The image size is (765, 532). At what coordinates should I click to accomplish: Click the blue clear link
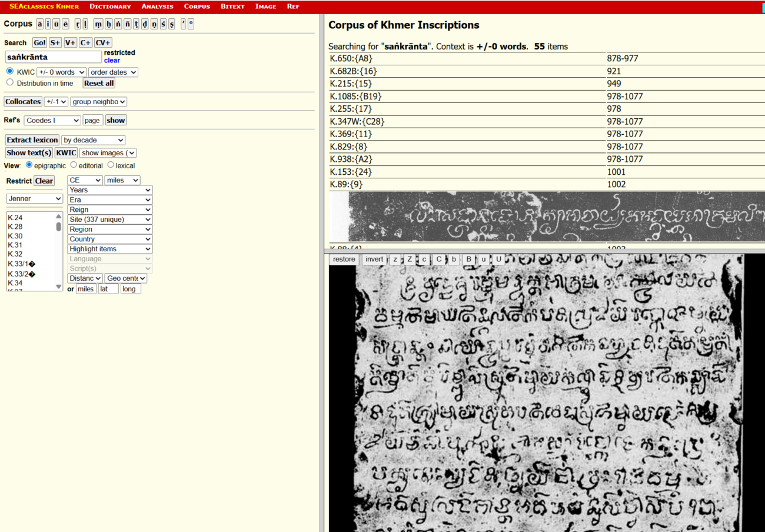point(112,61)
